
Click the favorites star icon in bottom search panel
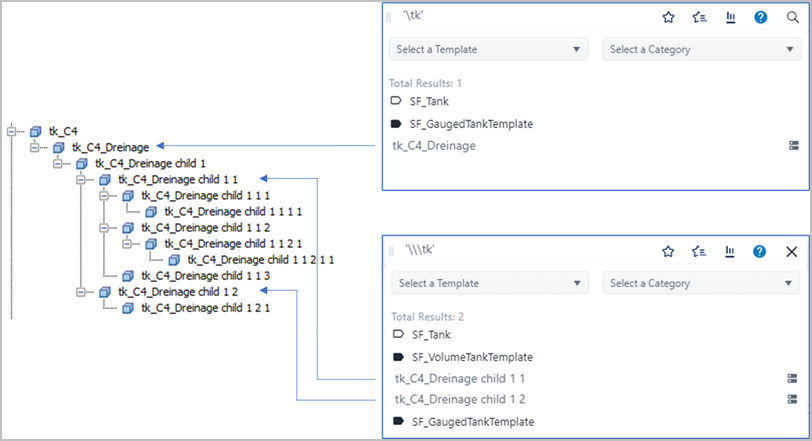[669, 251]
